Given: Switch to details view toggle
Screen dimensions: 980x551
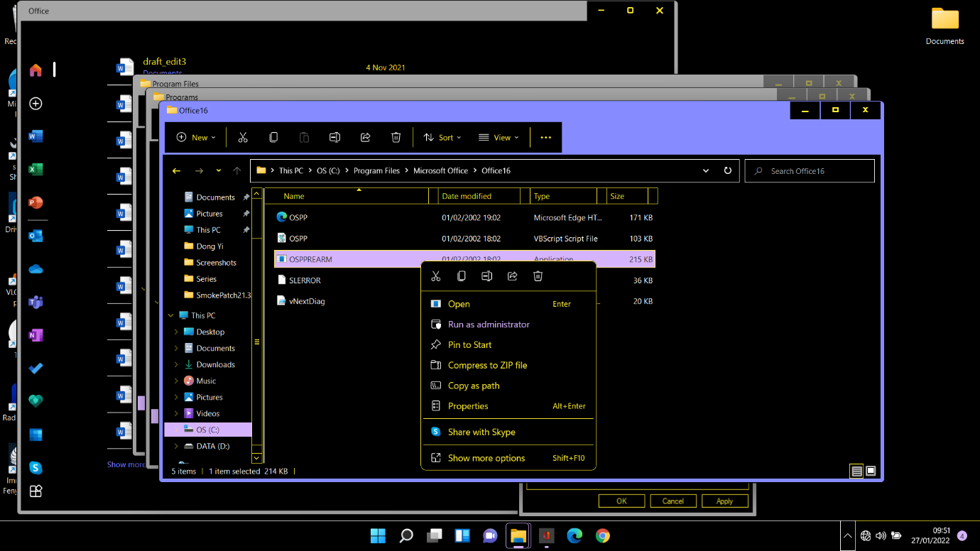Looking at the screenshot, I should tap(856, 471).
